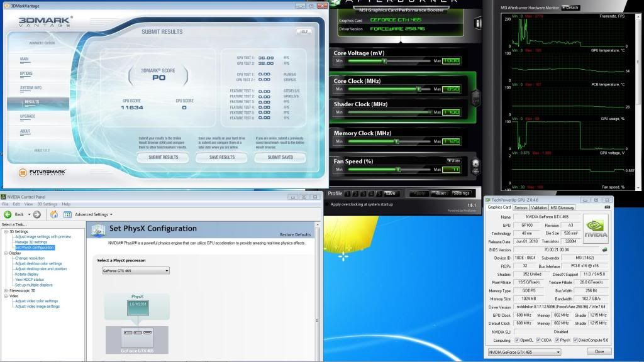Click Submit Saved in 3DMark Vantage
Image resolution: width=644 pixels, height=362 pixels.
coord(280,157)
